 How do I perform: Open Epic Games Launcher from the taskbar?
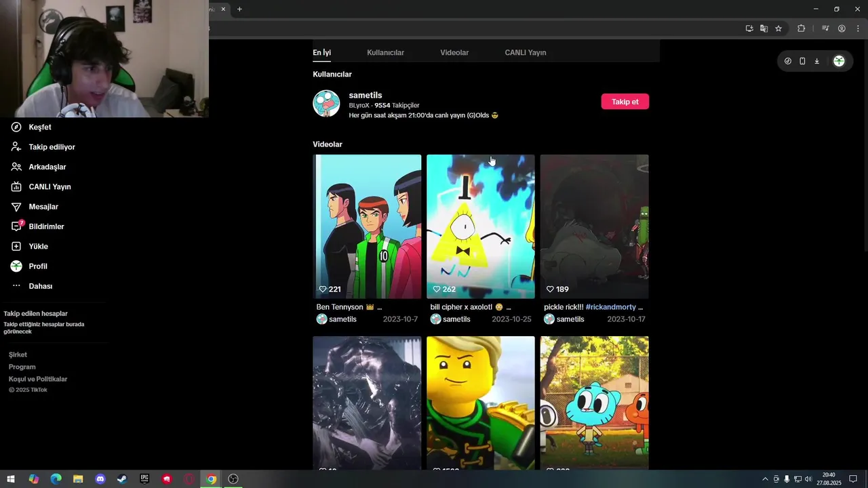point(144,479)
